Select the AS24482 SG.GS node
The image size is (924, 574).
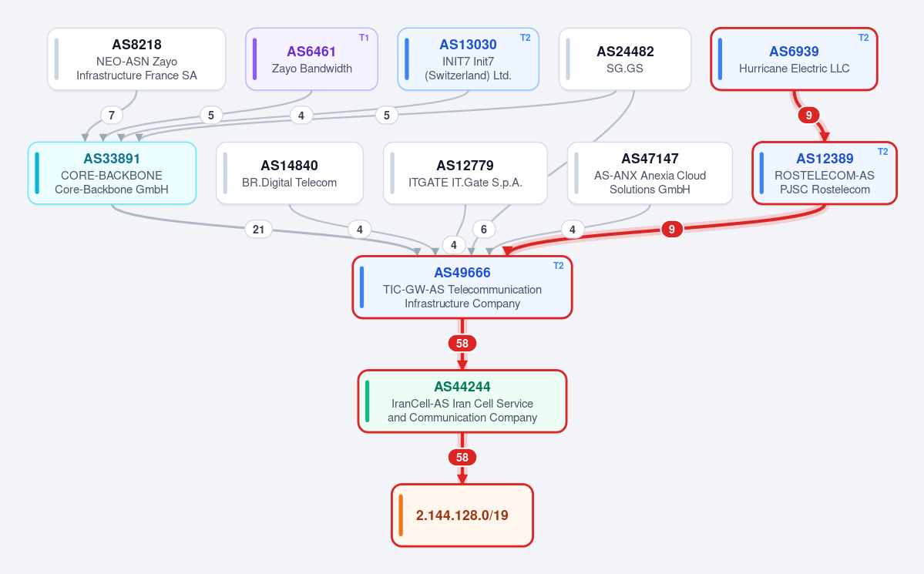625,59
